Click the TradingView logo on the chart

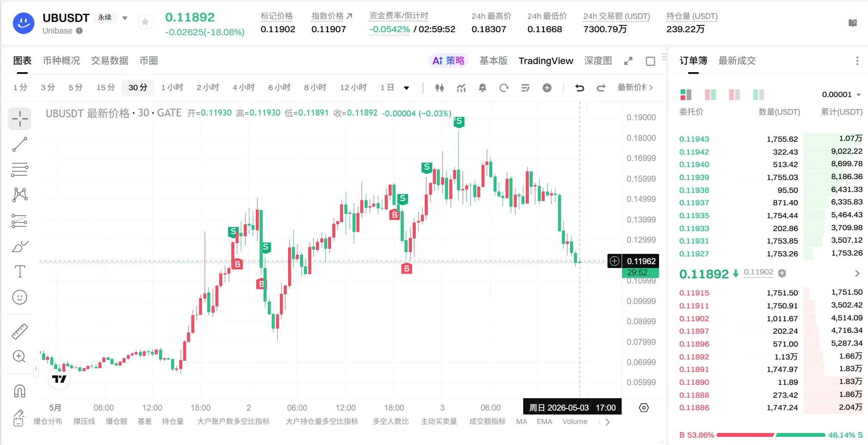59,379
